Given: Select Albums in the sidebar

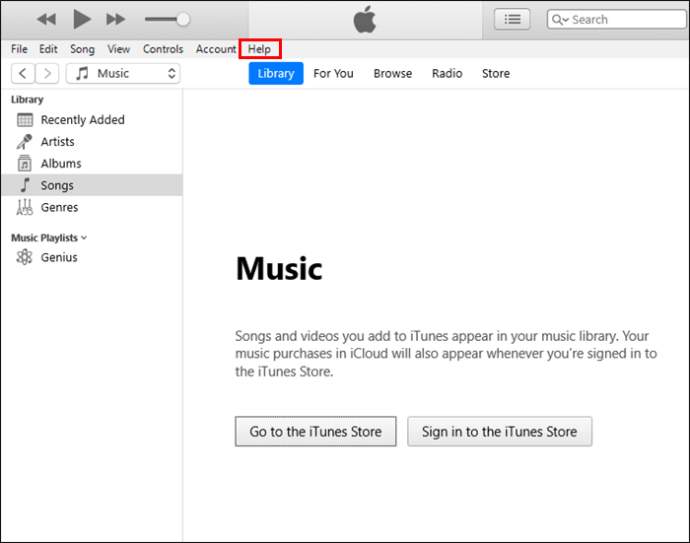Looking at the screenshot, I should [92, 163].
